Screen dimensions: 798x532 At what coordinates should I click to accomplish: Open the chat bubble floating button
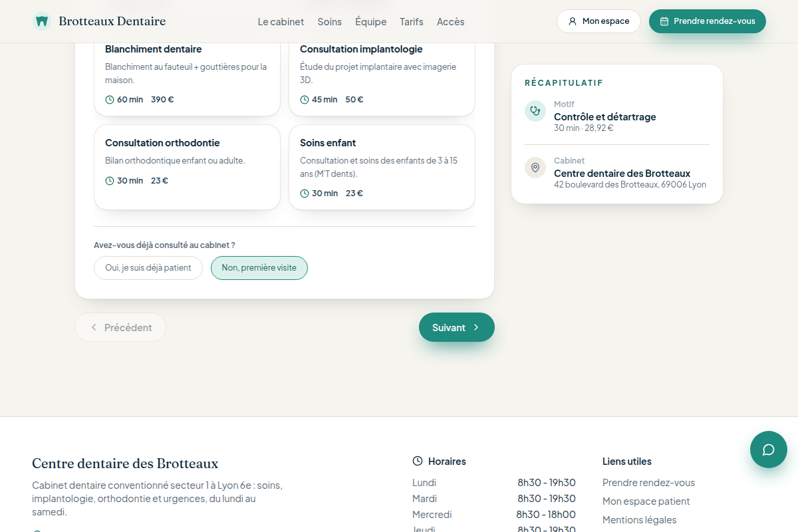pos(769,450)
